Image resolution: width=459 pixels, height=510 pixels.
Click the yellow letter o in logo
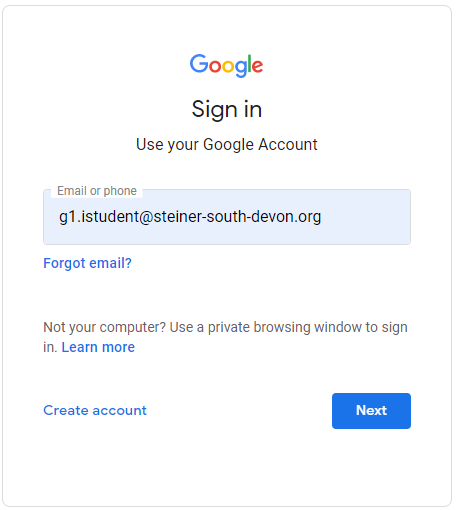228,67
